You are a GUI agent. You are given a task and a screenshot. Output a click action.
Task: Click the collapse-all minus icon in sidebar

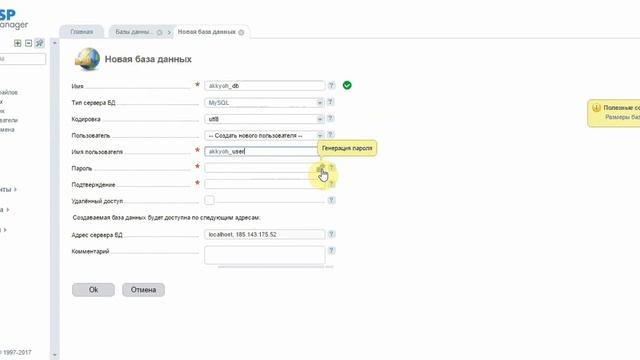pos(28,43)
